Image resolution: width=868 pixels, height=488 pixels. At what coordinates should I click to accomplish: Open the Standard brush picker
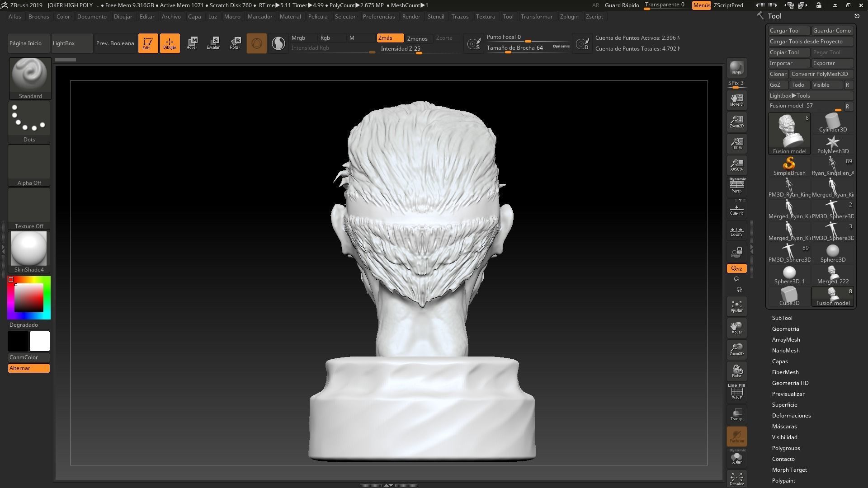[30, 78]
